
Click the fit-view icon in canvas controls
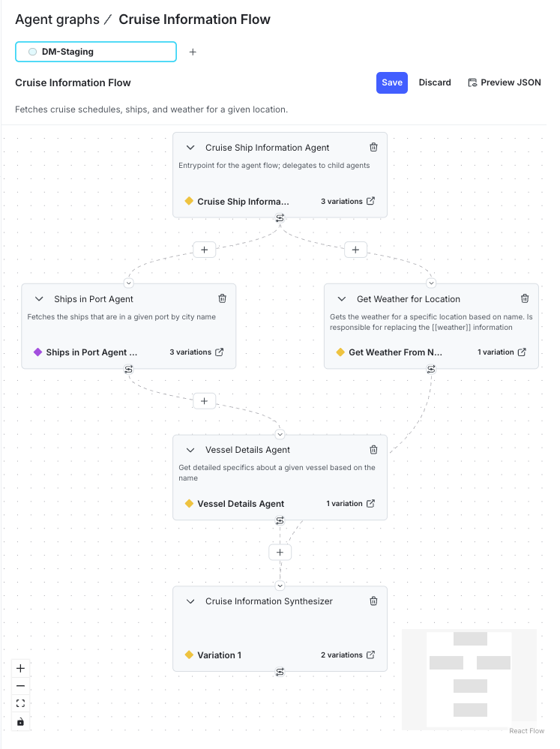click(20, 703)
